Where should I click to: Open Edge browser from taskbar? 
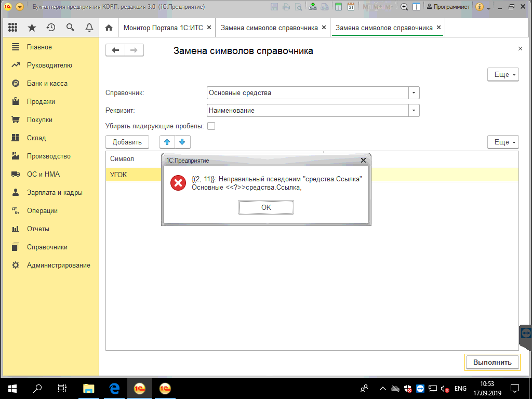tap(114, 388)
